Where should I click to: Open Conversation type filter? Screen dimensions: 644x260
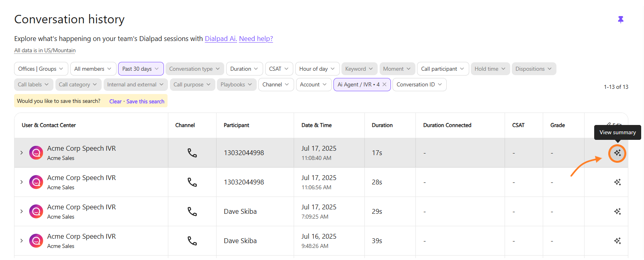(x=194, y=69)
